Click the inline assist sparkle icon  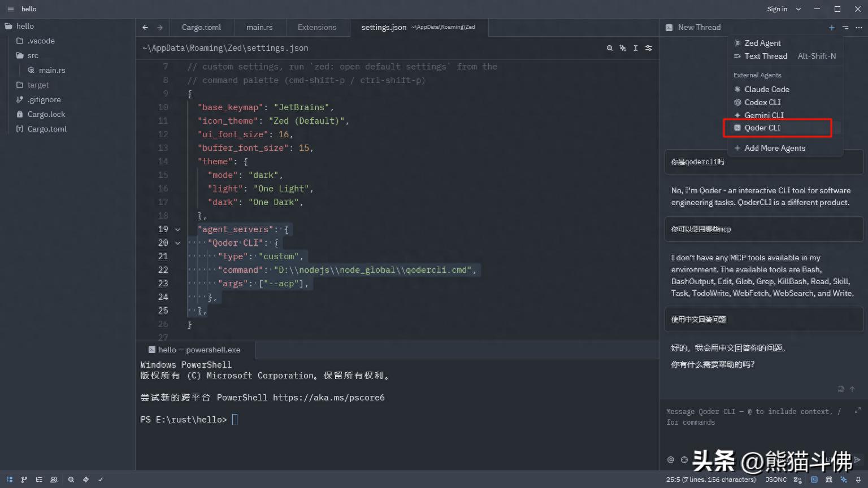pos(623,48)
